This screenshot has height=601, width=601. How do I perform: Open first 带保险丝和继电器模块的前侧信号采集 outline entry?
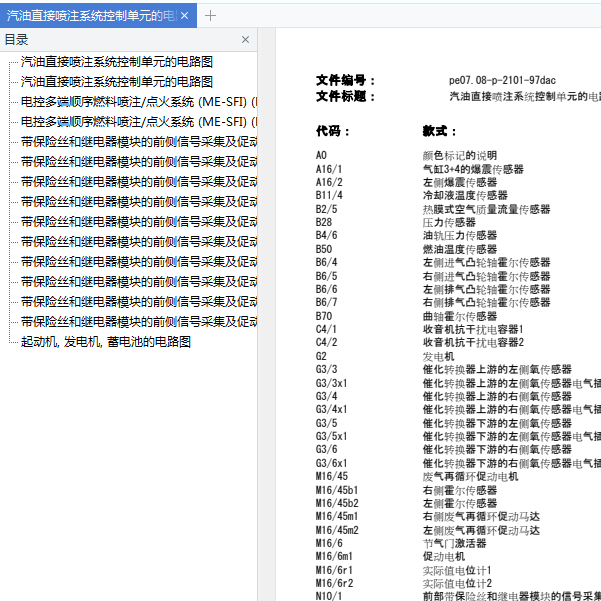tap(139, 141)
